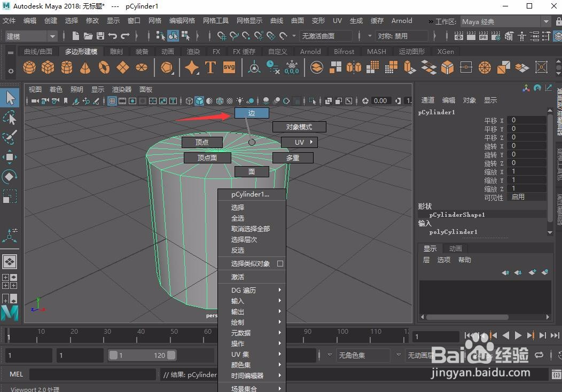The width and height of the screenshot is (562, 392).
Task: Click the polygon Type text tool icon
Action: (210, 67)
